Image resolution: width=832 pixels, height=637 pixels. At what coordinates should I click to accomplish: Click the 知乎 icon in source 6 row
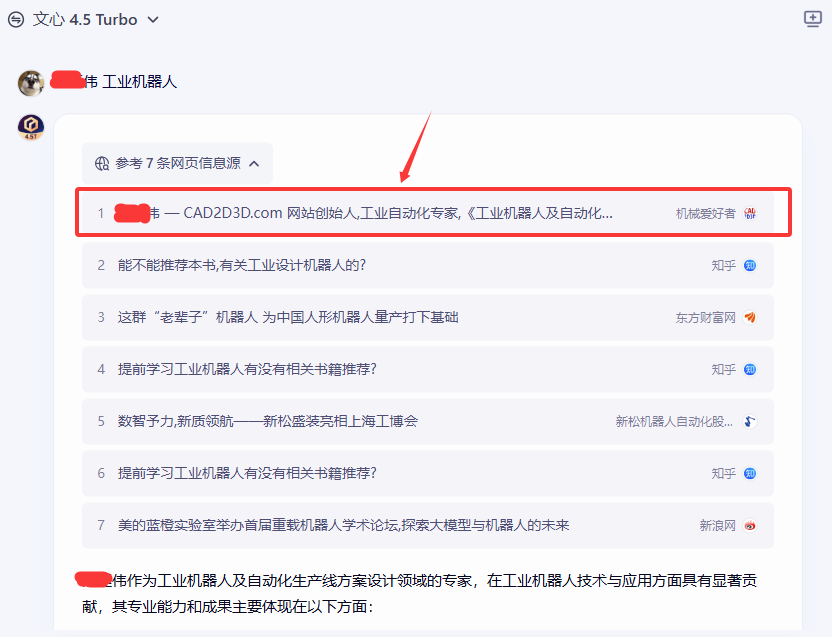coord(750,474)
